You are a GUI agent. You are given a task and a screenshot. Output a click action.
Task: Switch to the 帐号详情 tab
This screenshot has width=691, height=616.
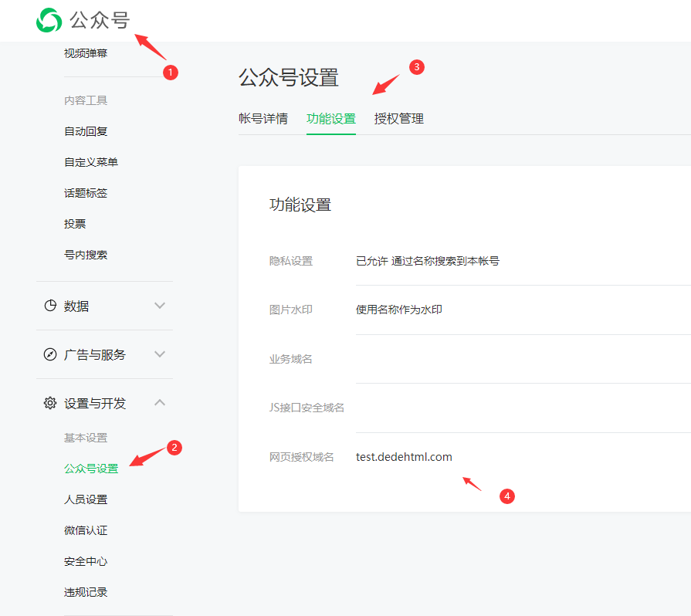pos(263,119)
